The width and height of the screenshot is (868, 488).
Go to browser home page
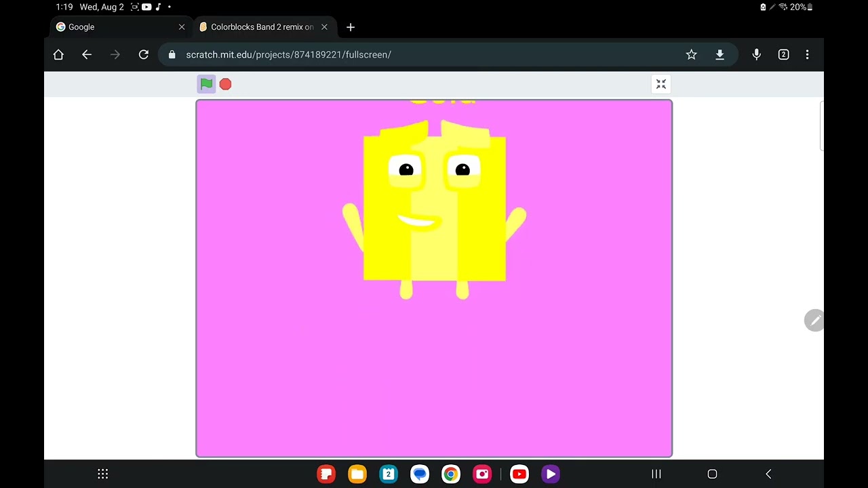click(58, 54)
